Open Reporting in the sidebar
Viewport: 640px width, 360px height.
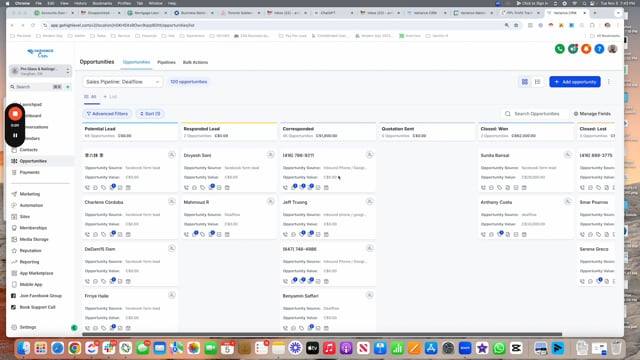(29, 262)
